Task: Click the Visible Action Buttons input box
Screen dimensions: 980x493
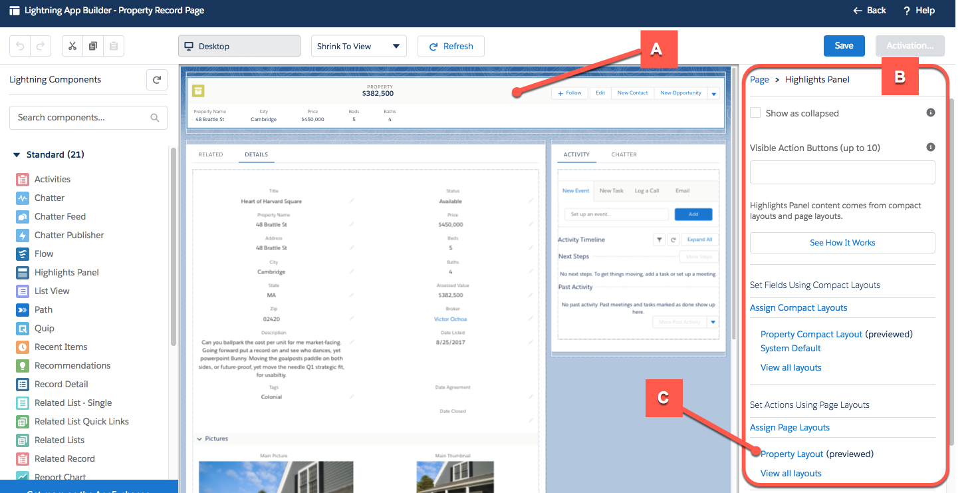Action: point(842,172)
